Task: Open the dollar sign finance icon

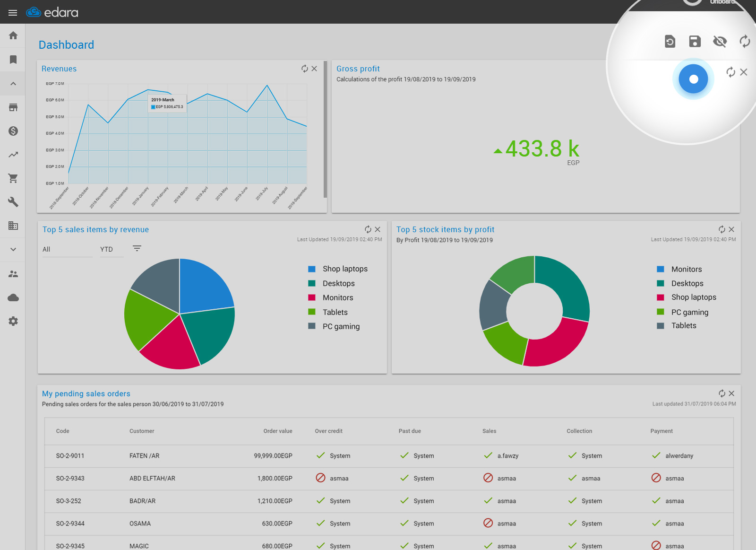Action: 13,131
